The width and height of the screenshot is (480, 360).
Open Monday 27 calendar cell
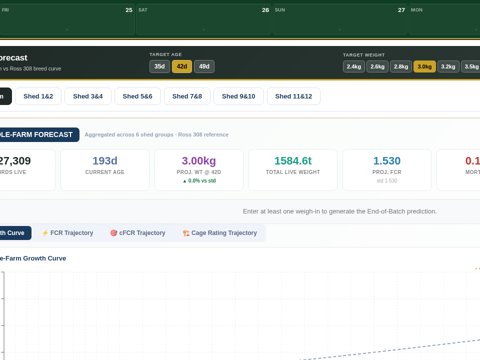pos(444,20)
